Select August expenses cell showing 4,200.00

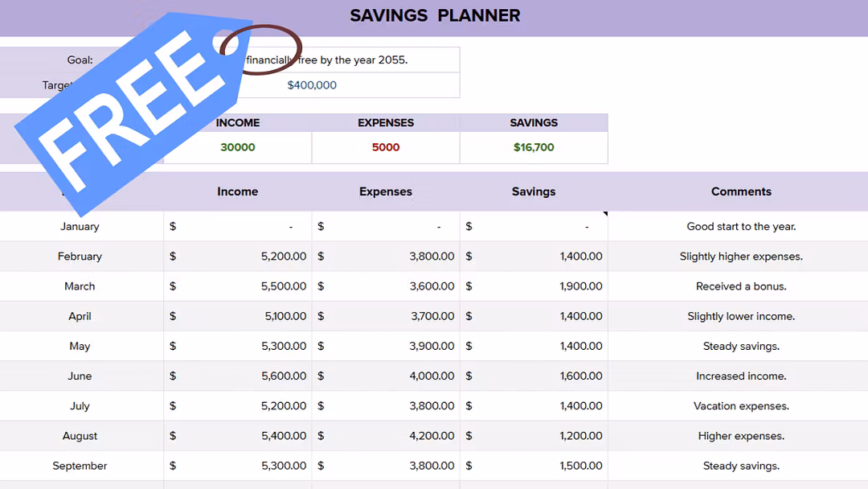(386, 436)
